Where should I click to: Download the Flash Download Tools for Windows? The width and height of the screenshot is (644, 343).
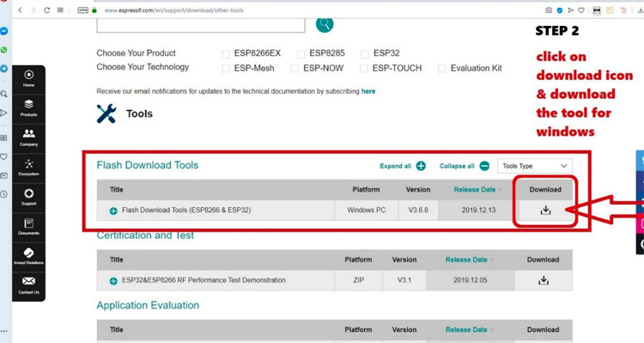(x=545, y=211)
